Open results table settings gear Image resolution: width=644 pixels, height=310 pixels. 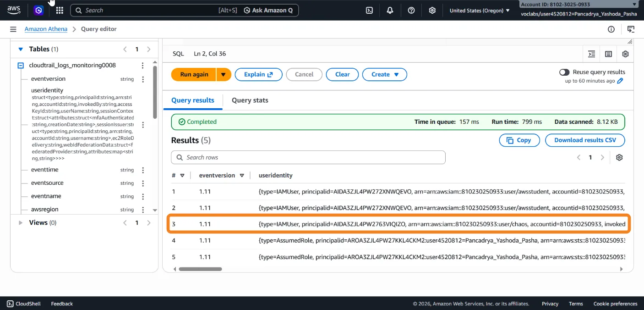tap(619, 157)
